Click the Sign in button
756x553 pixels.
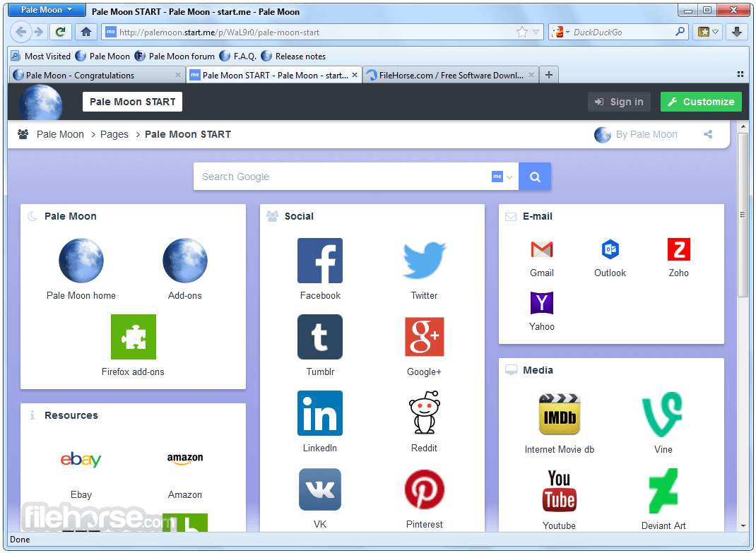(x=619, y=102)
